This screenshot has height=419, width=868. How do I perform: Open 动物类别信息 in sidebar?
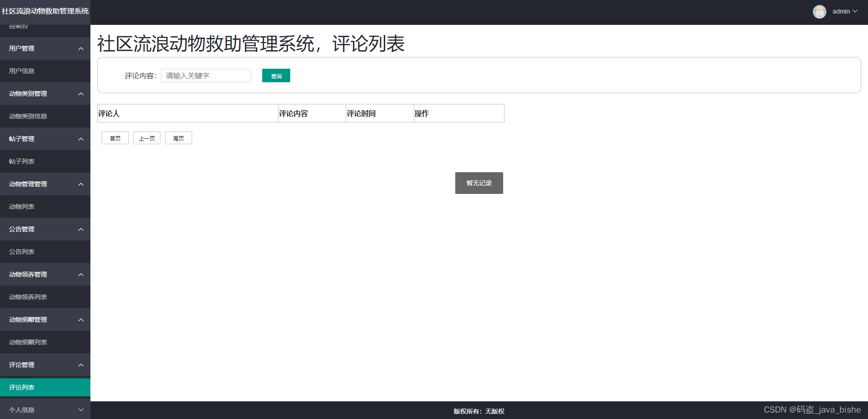point(45,116)
